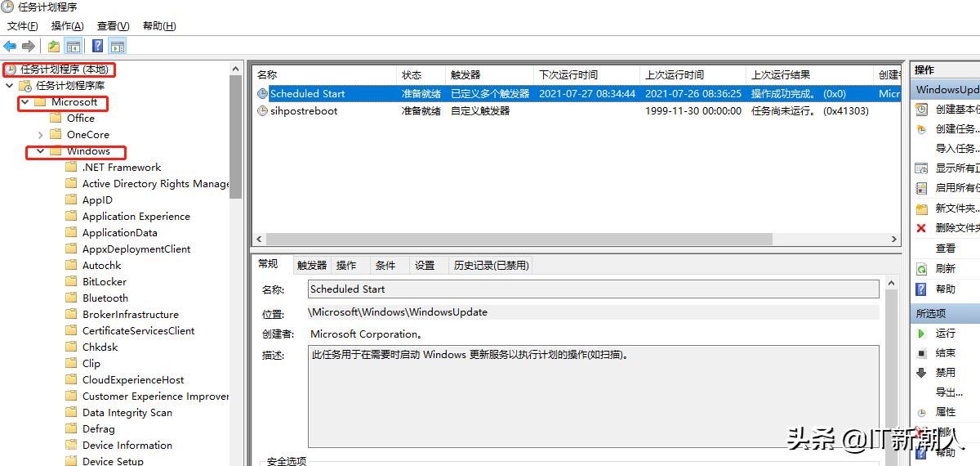Image resolution: width=980 pixels, height=466 pixels.
Task: Click 导入任务... in actions pane
Action: (x=957, y=149)
